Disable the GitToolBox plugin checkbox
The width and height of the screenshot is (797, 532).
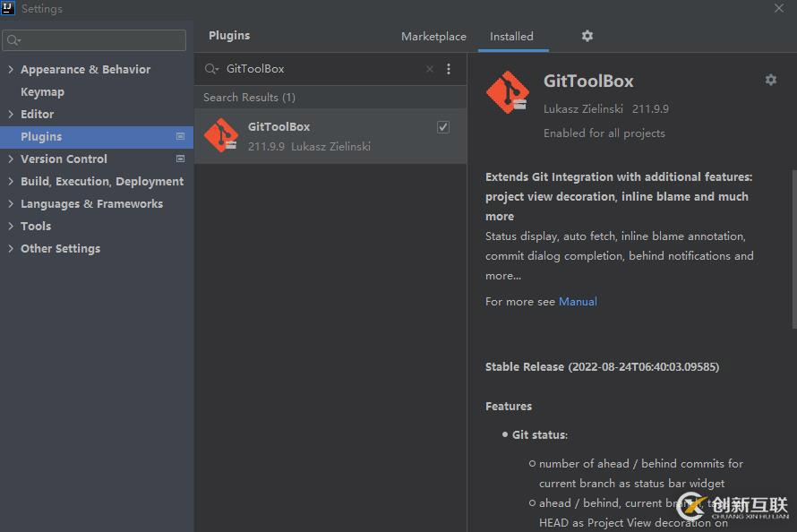(x=443, y=127)
